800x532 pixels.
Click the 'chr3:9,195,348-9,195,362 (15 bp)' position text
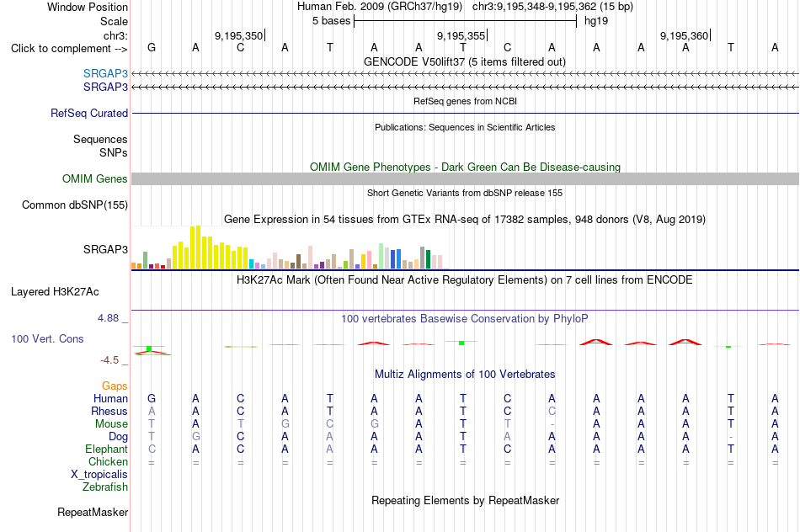coord(552,7)
